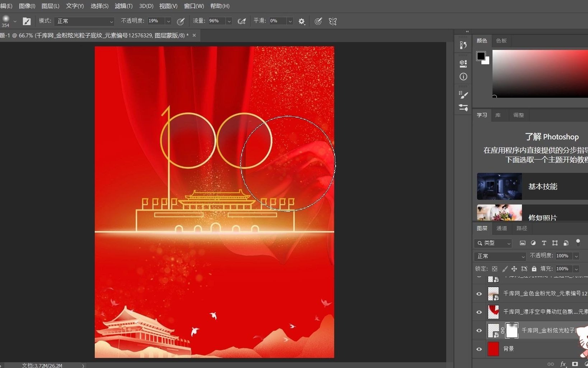Switch to the 色板 tab

[501, 41]
